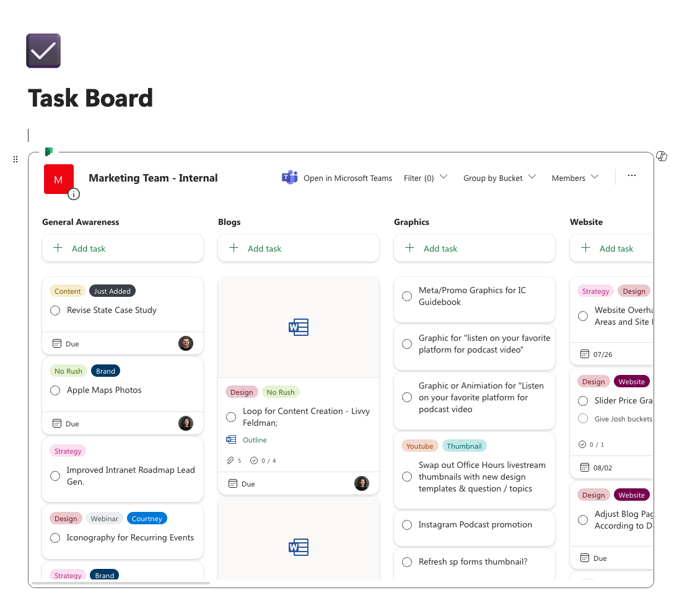The image size is (687, 616).
Task: Click calendar icon on Apple Maps Photos
Action: coord(57,423)
